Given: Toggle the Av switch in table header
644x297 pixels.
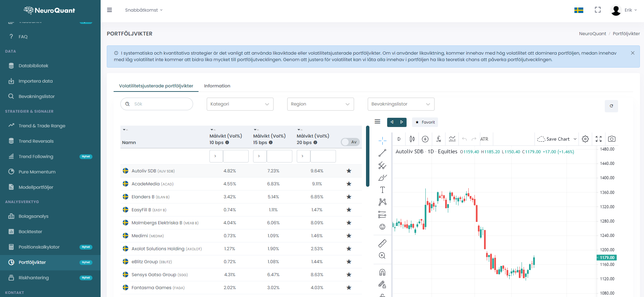Looking at the screenshot, I should point(350,142).
